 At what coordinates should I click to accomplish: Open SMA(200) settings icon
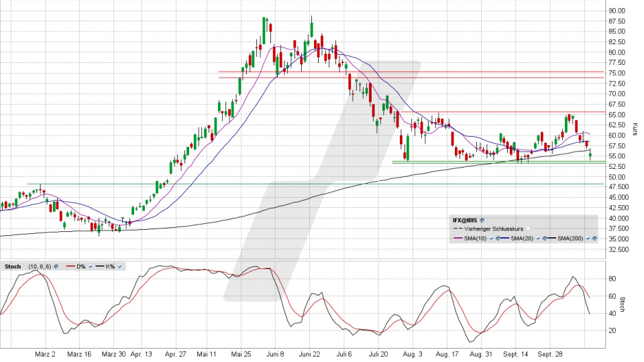point(595,239)
